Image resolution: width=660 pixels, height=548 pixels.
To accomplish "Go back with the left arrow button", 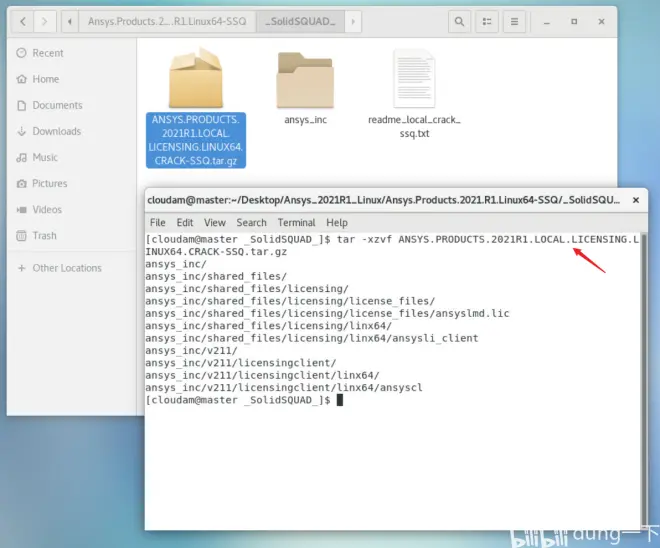I will click(23, 21).
